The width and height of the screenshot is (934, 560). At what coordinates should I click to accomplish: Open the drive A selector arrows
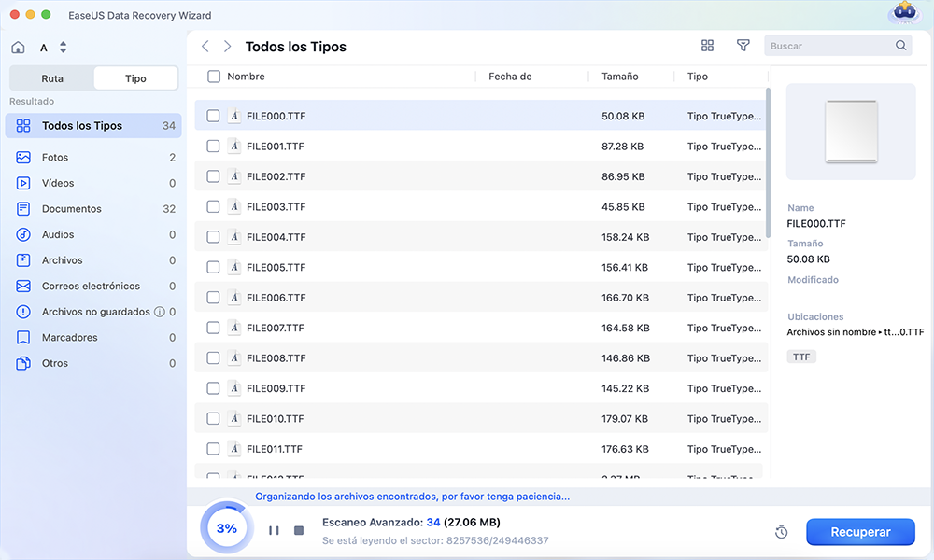(64, 48)
